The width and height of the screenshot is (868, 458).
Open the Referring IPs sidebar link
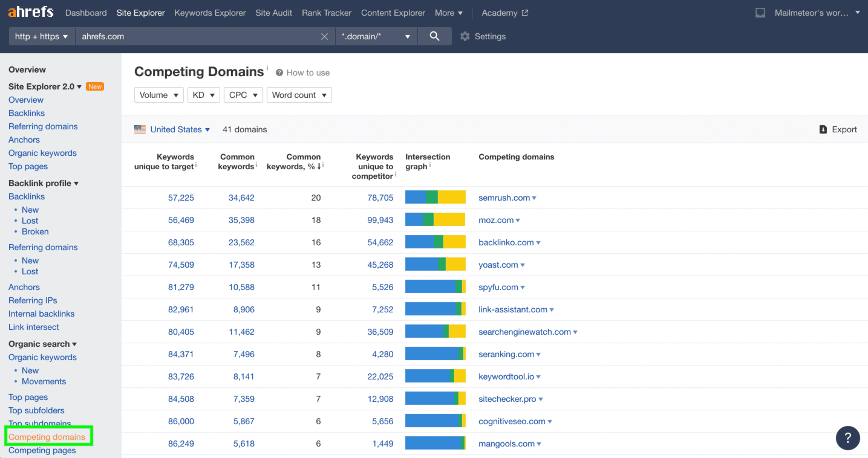point(33,300)
